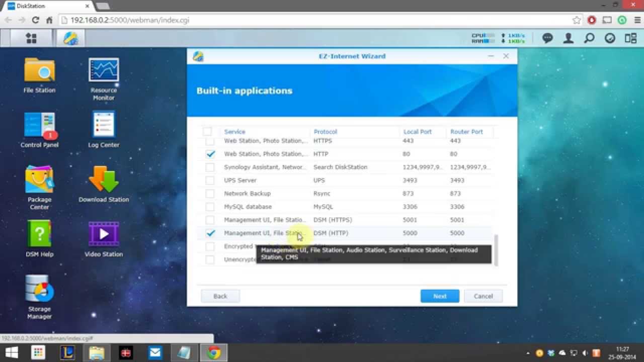Open a new Chrome tab
Image resolution: width=644 pixels, height=362 pixels.
point(103,6)
